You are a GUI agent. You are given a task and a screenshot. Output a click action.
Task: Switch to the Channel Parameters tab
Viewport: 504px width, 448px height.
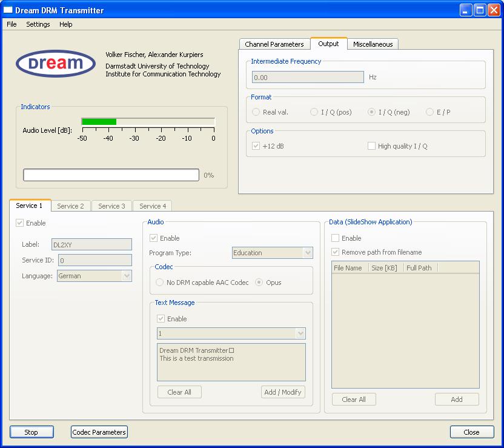274,44
